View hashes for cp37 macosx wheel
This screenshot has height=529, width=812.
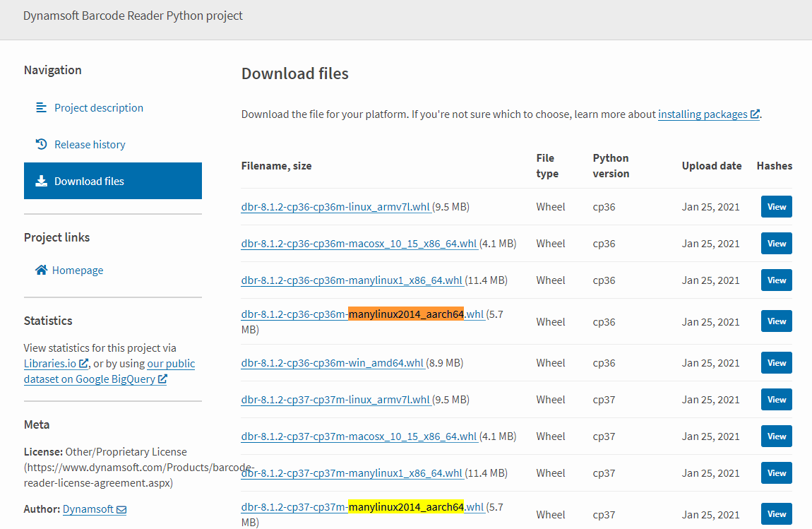tap(776, 436)
